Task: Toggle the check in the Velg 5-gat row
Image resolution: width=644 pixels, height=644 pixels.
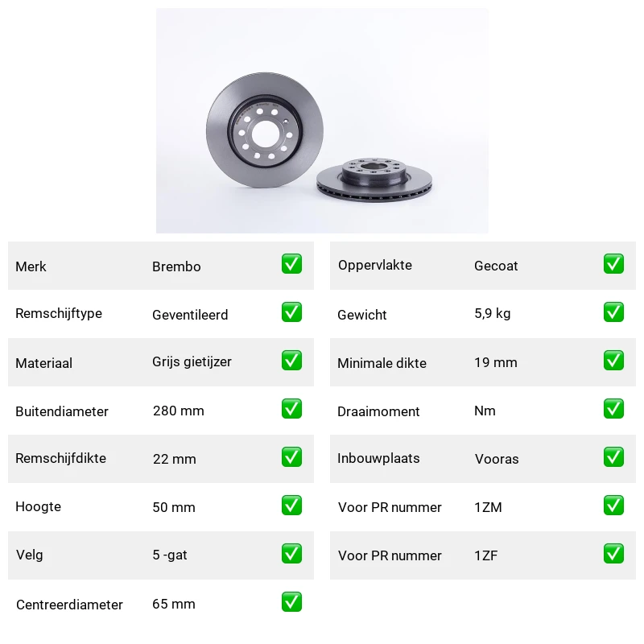Action: [291, 554]
